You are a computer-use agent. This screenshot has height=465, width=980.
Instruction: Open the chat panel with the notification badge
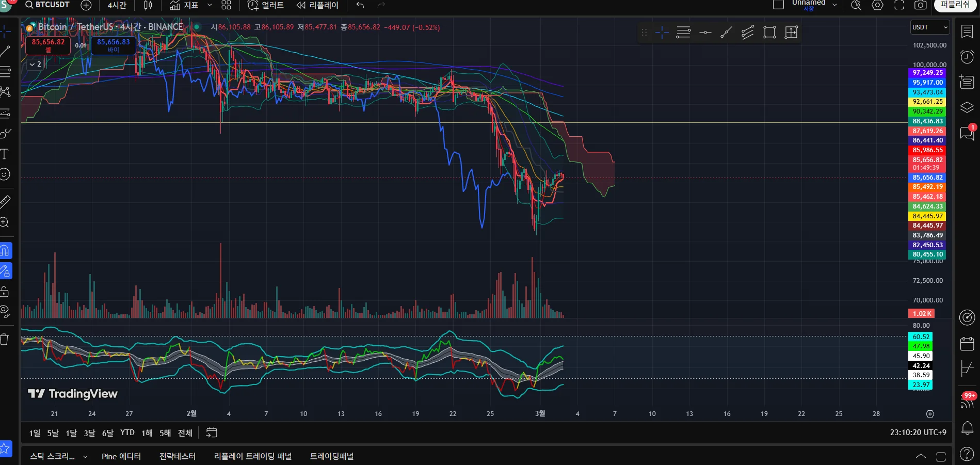(x=967, y=133)
